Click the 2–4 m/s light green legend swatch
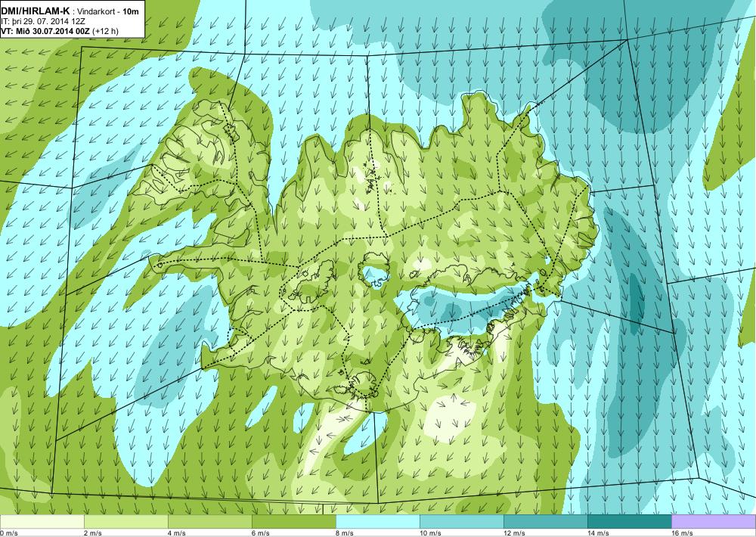This screenshot has width=756, height=537. pyautogui.click(x=126, y=522)
